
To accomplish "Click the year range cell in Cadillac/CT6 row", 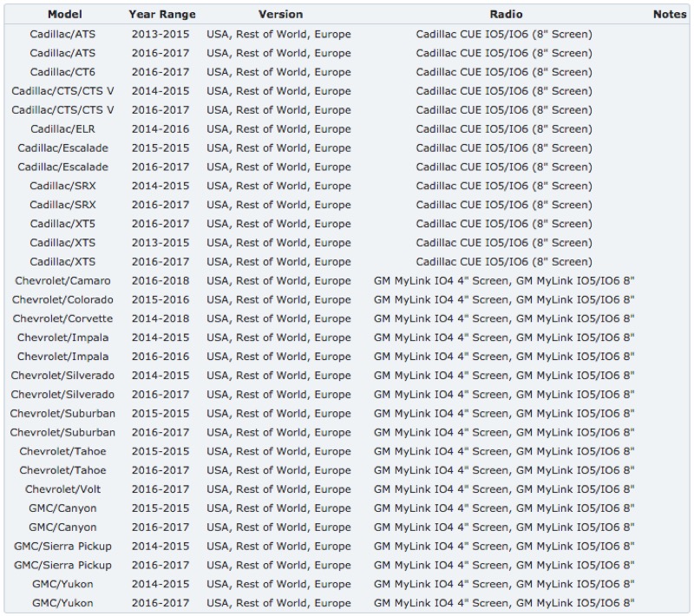I will [x=160, y=72].
